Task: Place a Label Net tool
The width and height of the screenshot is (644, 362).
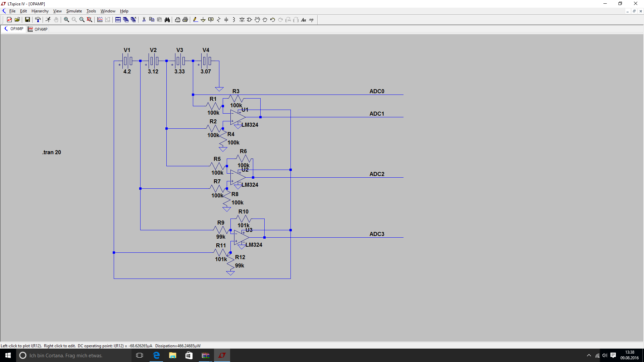Action: (211, 20)
